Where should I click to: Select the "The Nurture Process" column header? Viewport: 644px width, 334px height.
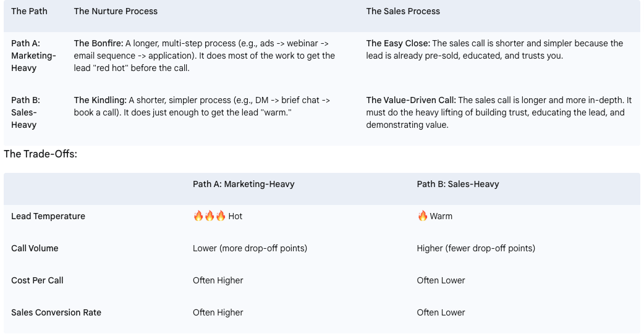(116, 11)
